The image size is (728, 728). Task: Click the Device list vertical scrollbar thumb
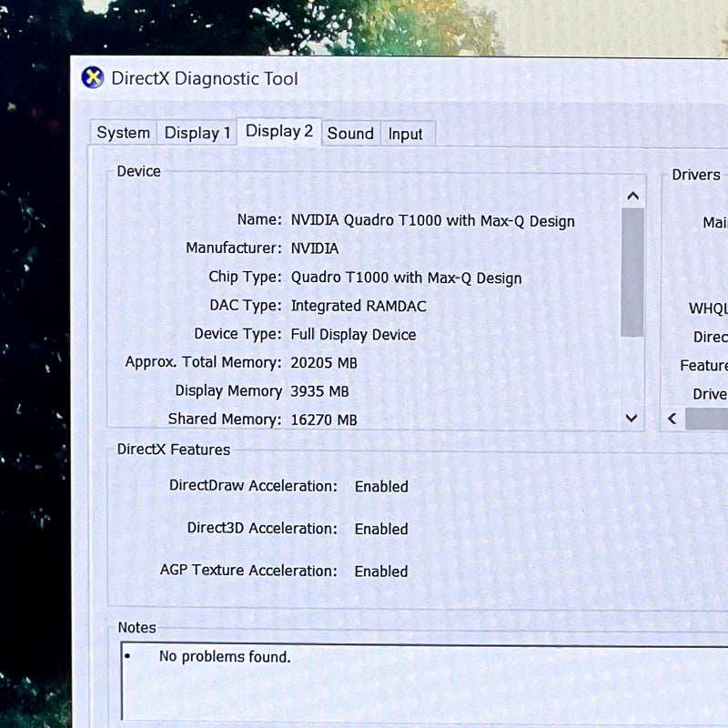[x=632, y=272]
